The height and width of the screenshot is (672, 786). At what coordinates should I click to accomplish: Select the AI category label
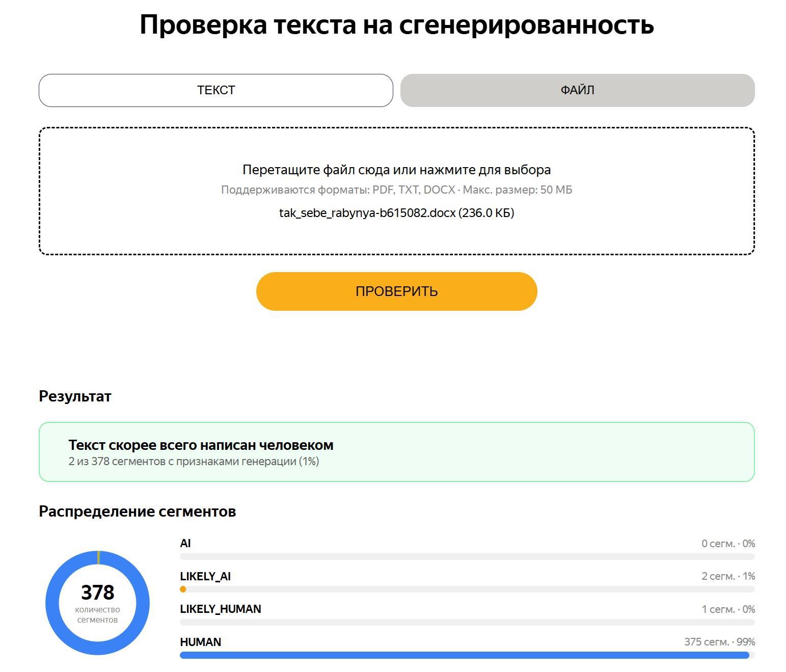(185, 543)
